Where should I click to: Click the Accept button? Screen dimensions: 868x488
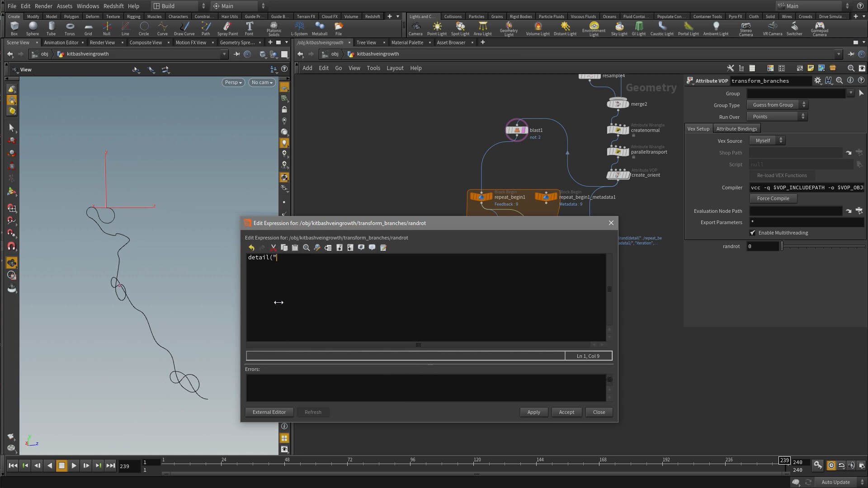tap(566, 412)
